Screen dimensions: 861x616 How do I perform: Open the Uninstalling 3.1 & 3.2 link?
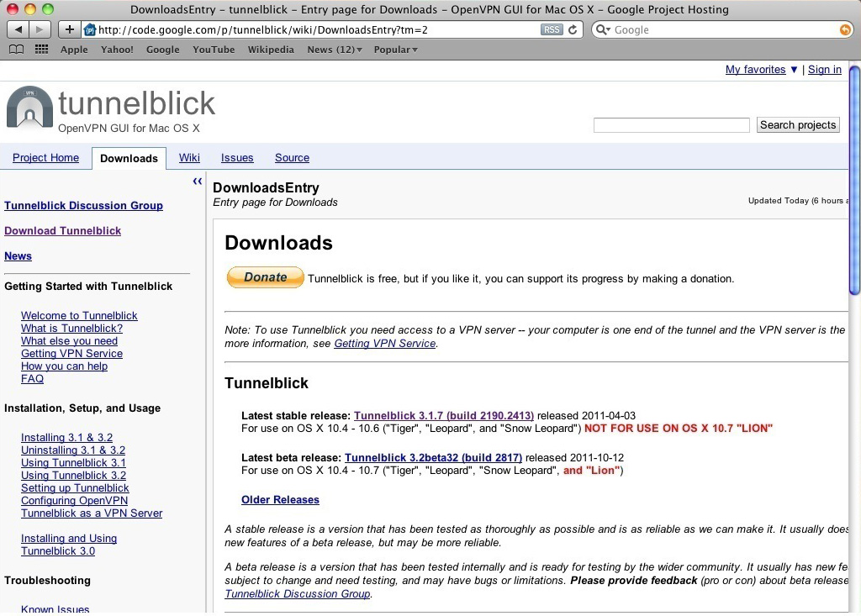point(73,450)
